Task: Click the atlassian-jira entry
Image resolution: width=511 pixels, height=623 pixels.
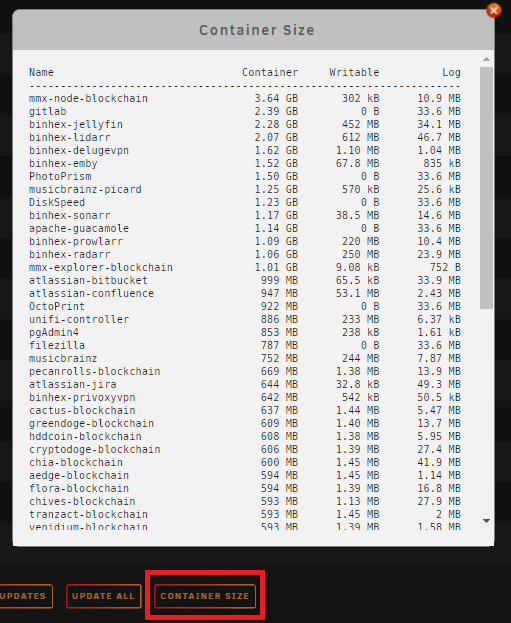Action: point(73,384)
